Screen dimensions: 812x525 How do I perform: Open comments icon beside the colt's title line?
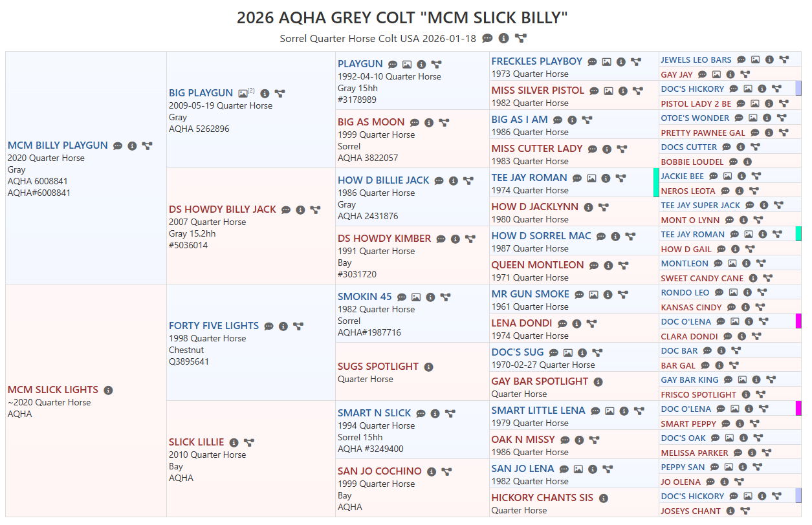click(487, 38)
